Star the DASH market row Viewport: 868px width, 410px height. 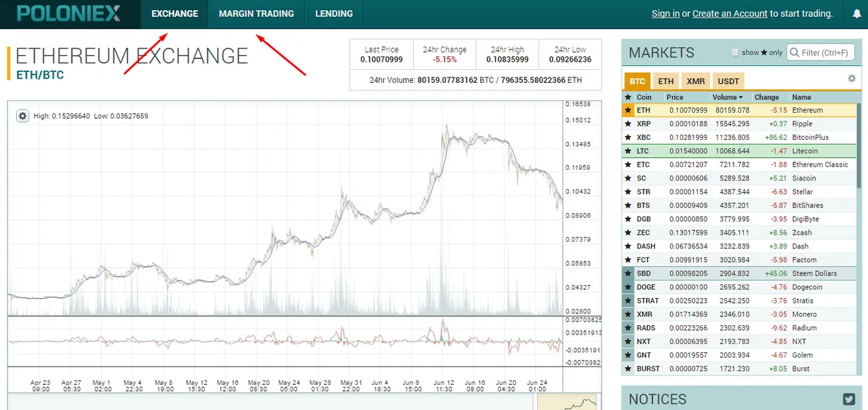pyautogui.click(x=628, y=246)
